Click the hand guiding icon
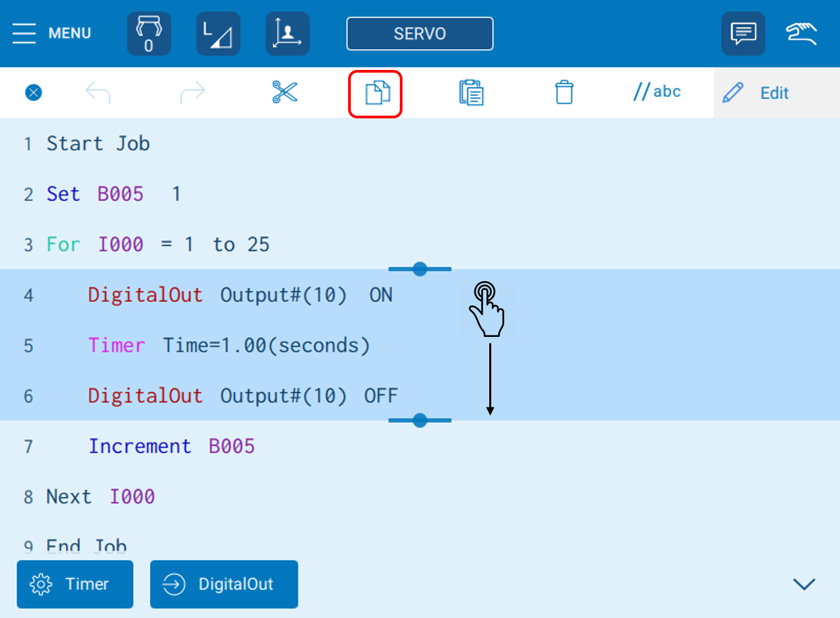This screenshot has height=618, width=840. (x=802, y=34)
